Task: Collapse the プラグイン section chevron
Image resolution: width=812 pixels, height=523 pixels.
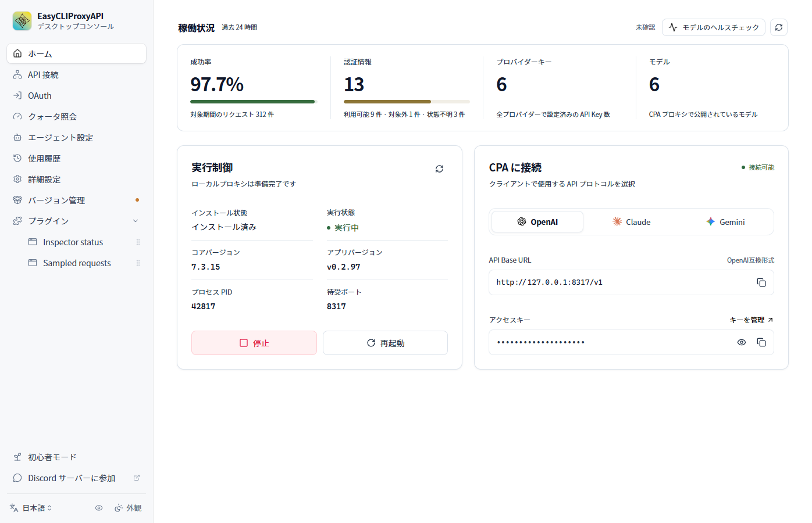Action: [x=136, y=221]
